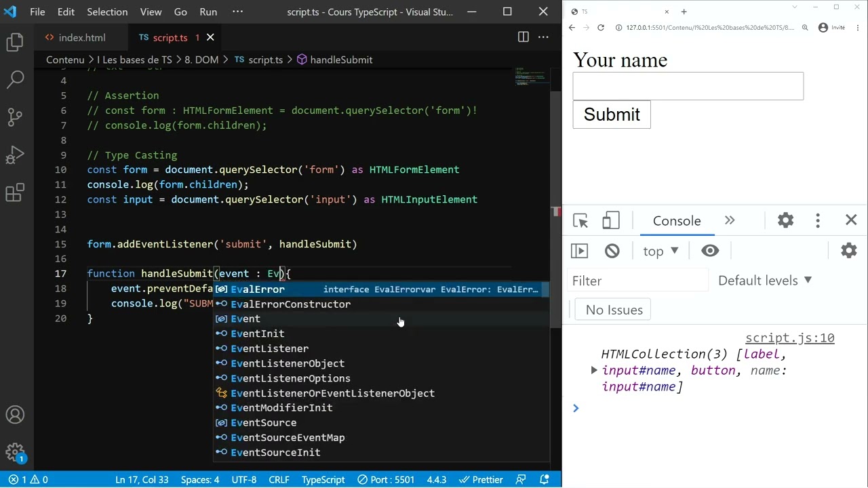The height and width of the screenshot is (488, 868).
Task: Click the No Issues button
Action: [613, 310]
